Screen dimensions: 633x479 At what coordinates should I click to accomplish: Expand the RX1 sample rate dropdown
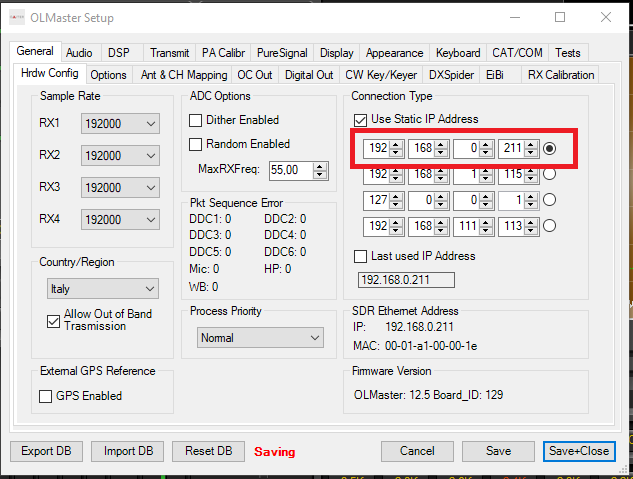coord(120,123)
